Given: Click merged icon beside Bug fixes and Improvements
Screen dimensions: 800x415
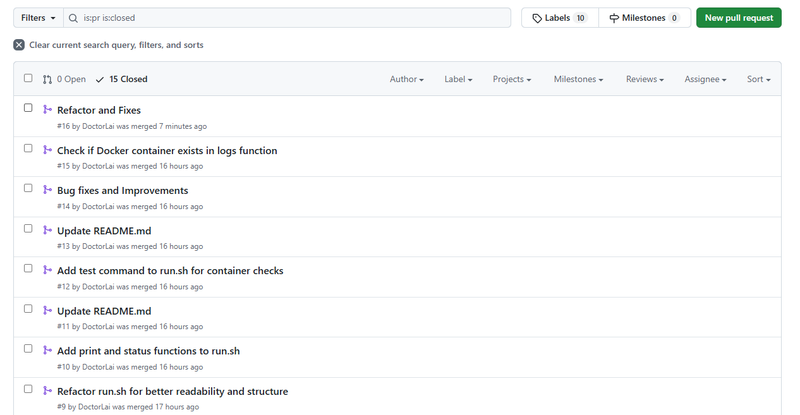Looking at the screenshot, I should 47,190.
